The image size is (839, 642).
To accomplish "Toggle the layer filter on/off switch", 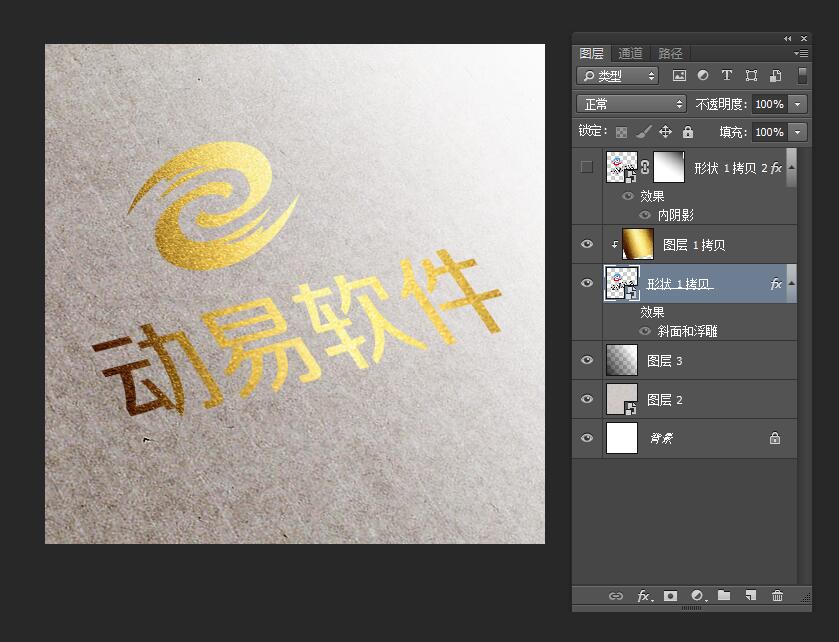I will pyautogui.click(x=802, y=75).
